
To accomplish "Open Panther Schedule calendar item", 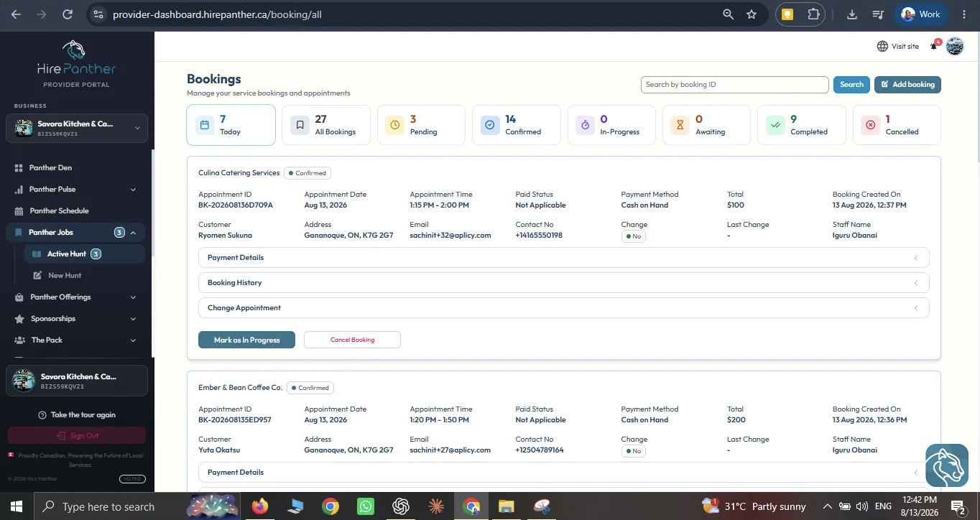I will [59, 210].
